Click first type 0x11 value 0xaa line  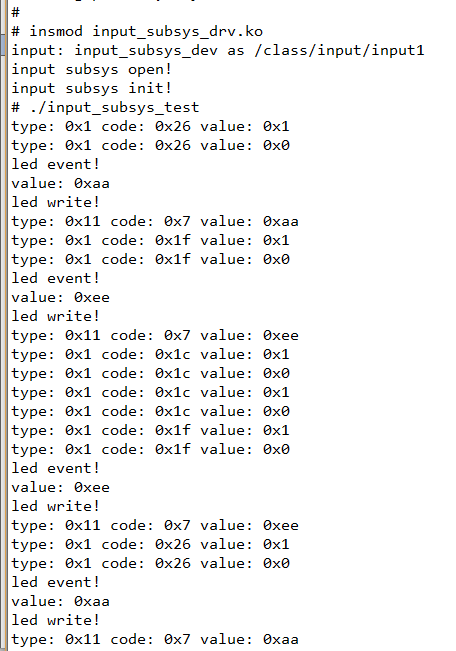pyautogui.click(x=154, y=222)
